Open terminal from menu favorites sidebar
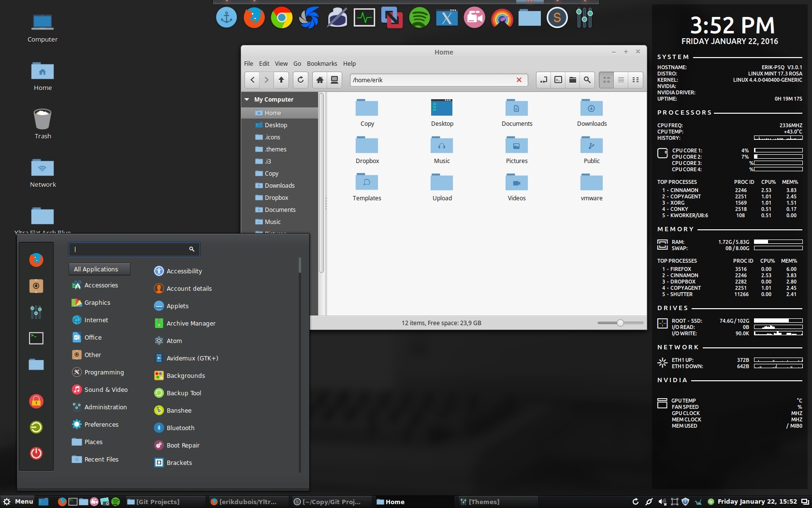 36,338
